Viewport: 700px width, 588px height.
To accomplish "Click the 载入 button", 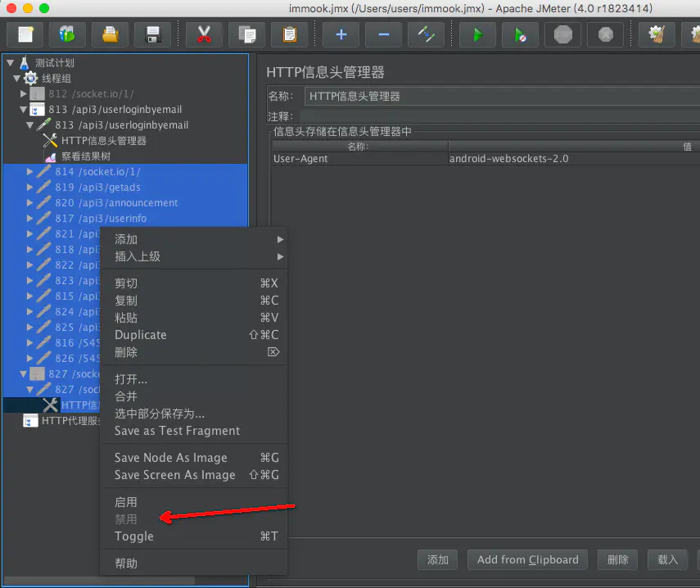I will click(667, 560).
